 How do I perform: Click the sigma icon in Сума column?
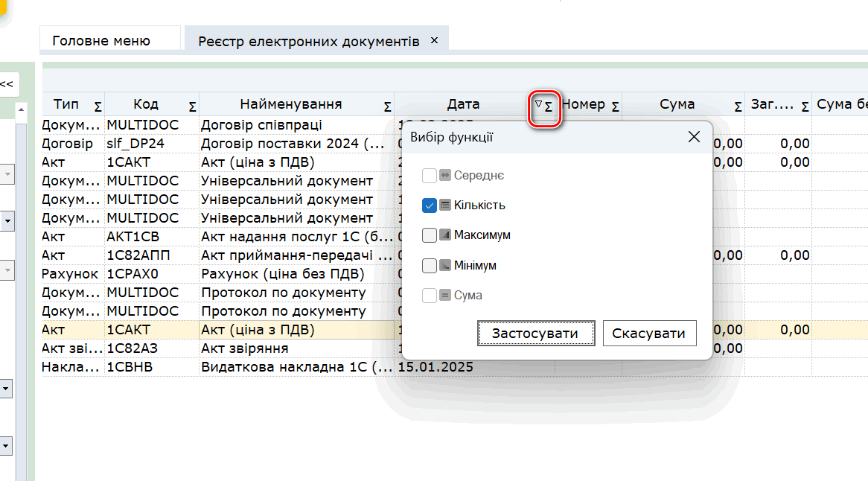pos(738,106)
